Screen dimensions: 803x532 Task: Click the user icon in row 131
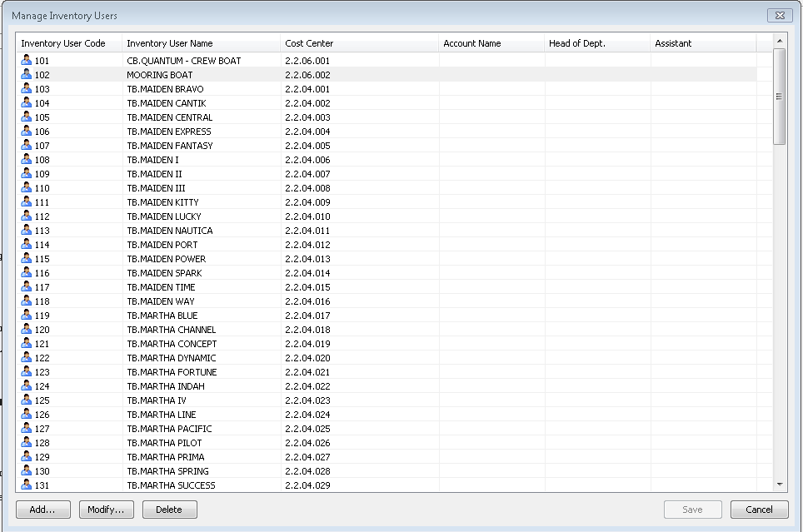27,485
